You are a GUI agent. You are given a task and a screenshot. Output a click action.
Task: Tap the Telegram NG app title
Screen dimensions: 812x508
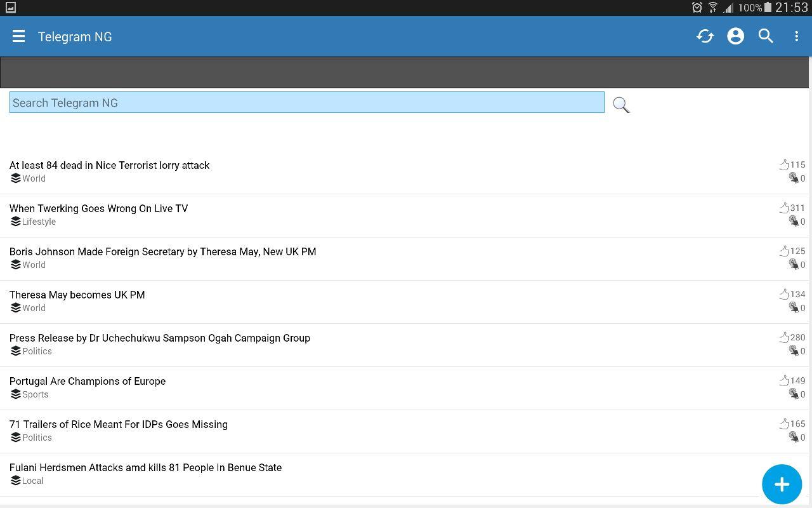click(75, 37)
